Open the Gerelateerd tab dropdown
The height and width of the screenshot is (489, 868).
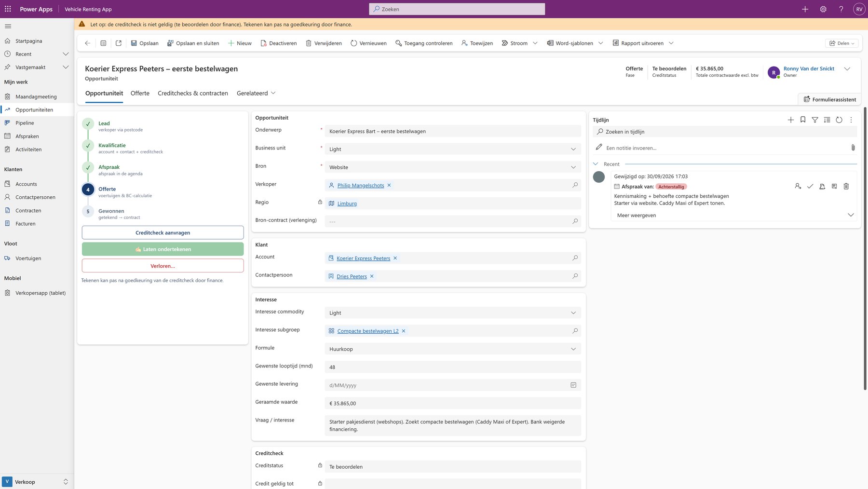pyautogui.click(x=256, y=93)
